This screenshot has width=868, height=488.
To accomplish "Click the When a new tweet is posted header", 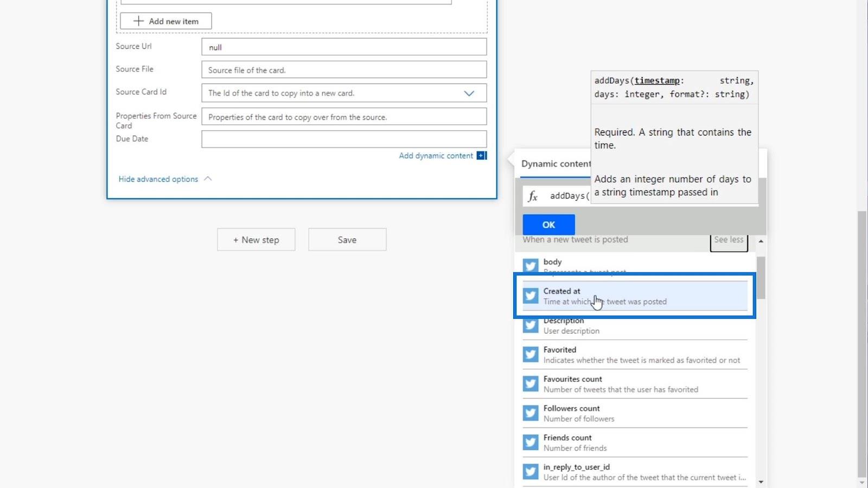I will [575, 240].
